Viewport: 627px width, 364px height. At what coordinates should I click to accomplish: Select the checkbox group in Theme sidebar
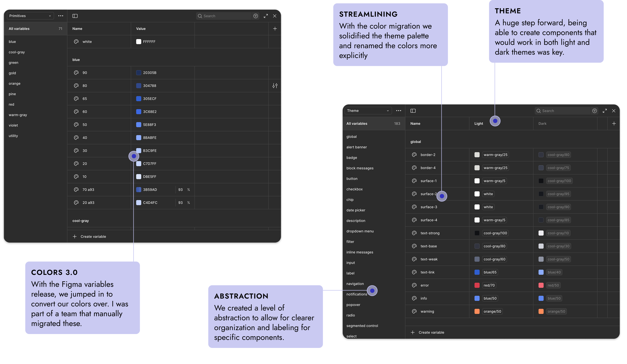(x=354, y=189)
